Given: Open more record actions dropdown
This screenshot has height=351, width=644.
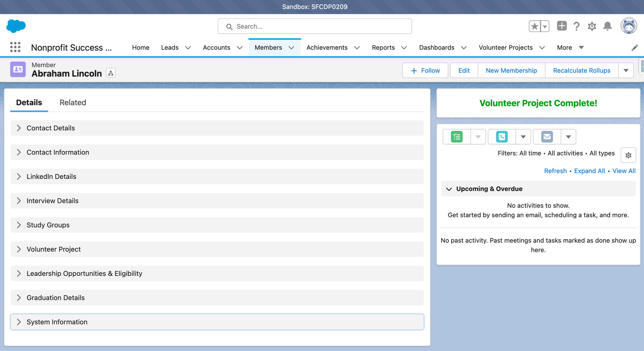Looking at the screenshot, I should pos(626,71).
